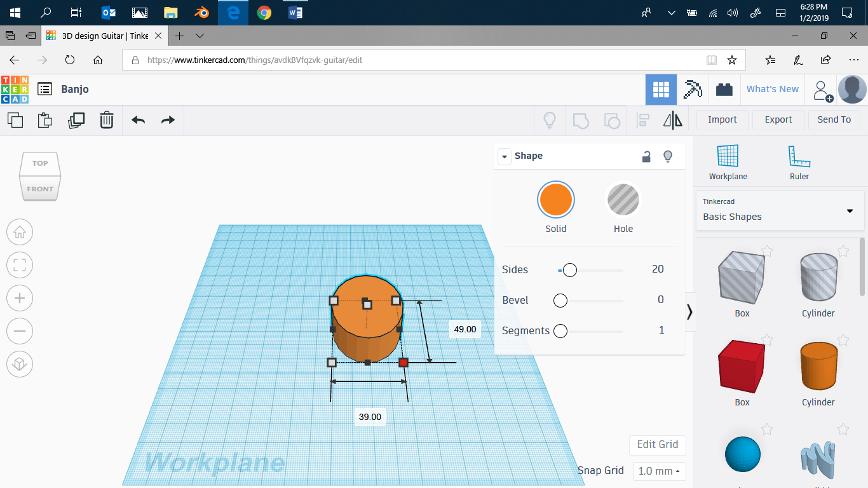Favorite the hole Box shape star
This screenshot has width=868, height=488.
[x=767, y=251]
